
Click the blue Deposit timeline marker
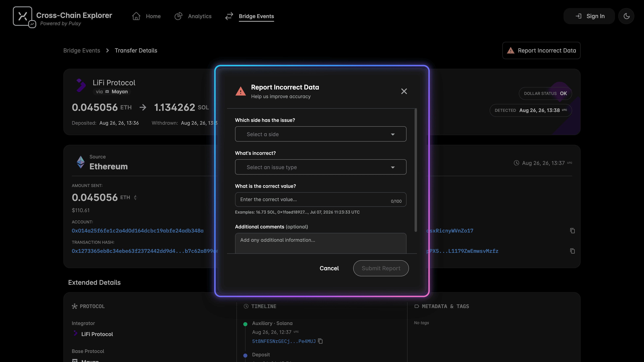245,356
